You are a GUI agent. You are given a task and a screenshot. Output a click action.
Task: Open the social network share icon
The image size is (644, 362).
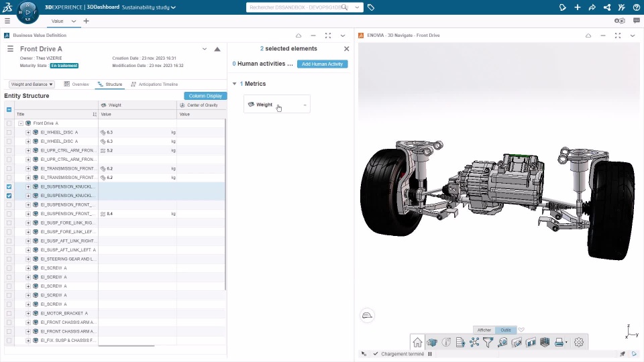point(607,7)
